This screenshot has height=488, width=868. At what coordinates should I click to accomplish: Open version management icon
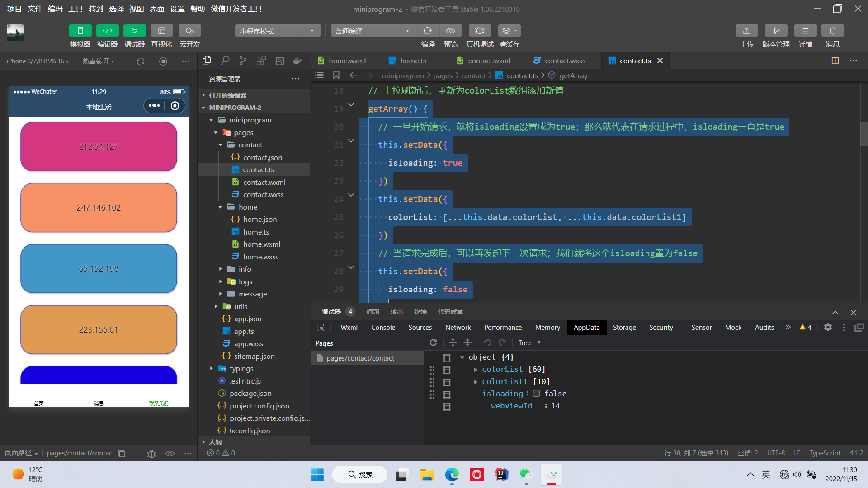(x=776, y=31)
